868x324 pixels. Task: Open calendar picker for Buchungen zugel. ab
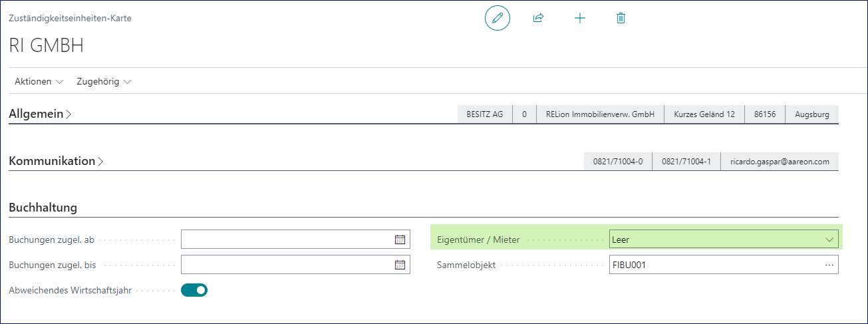point(400,239)
